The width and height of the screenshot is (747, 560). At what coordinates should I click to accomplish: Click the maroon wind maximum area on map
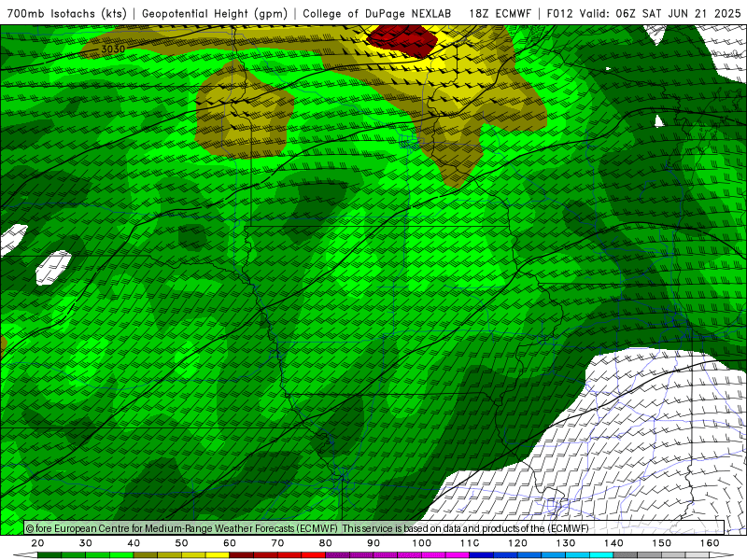[402, 40]
